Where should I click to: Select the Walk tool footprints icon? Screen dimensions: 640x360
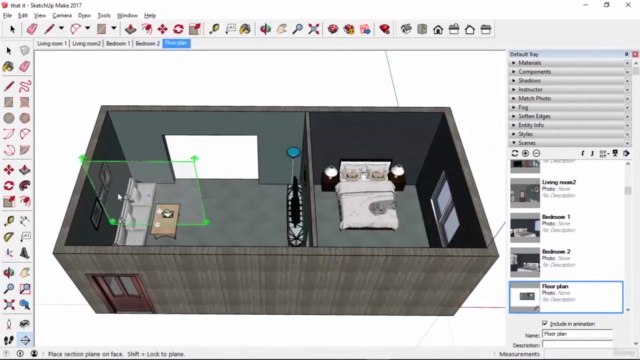pos(9,340)
